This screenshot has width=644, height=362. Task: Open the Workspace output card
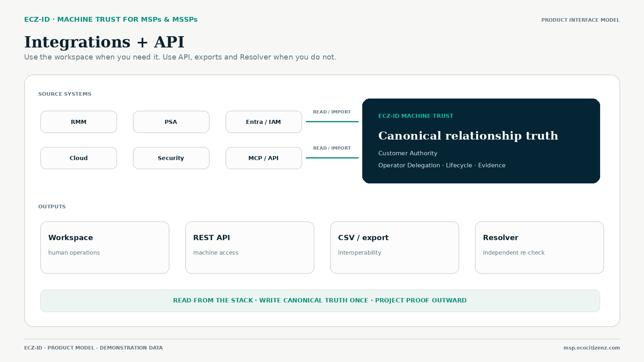105,247
